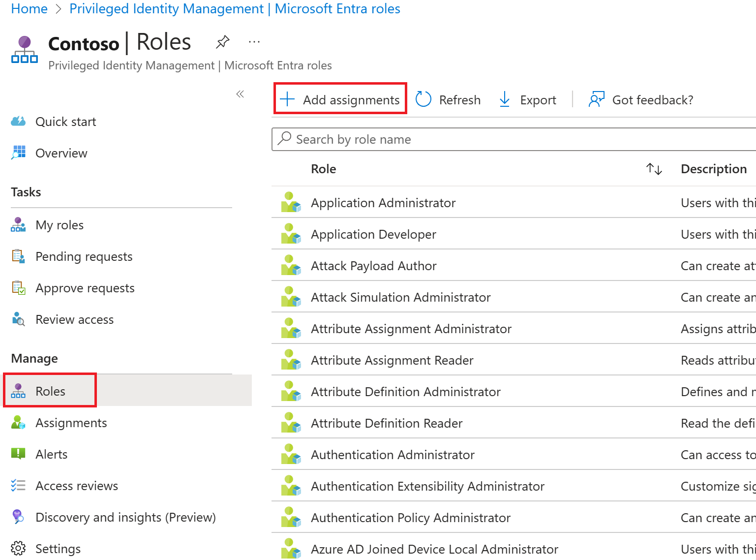The height and width of the screenshot is (560, 756).
Task: Click the Approve requests icon
Action: click(18, 288)
